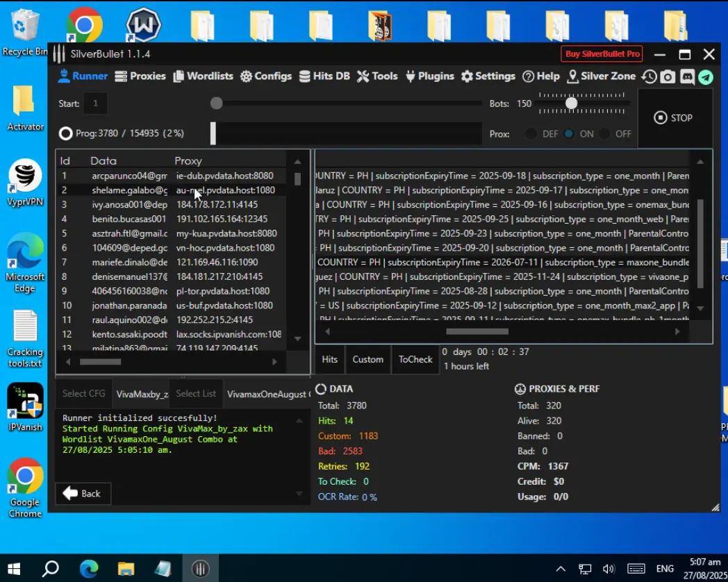The image size is (728, 582).
Task: Open the Runner tab
Action: coord(83,76)
